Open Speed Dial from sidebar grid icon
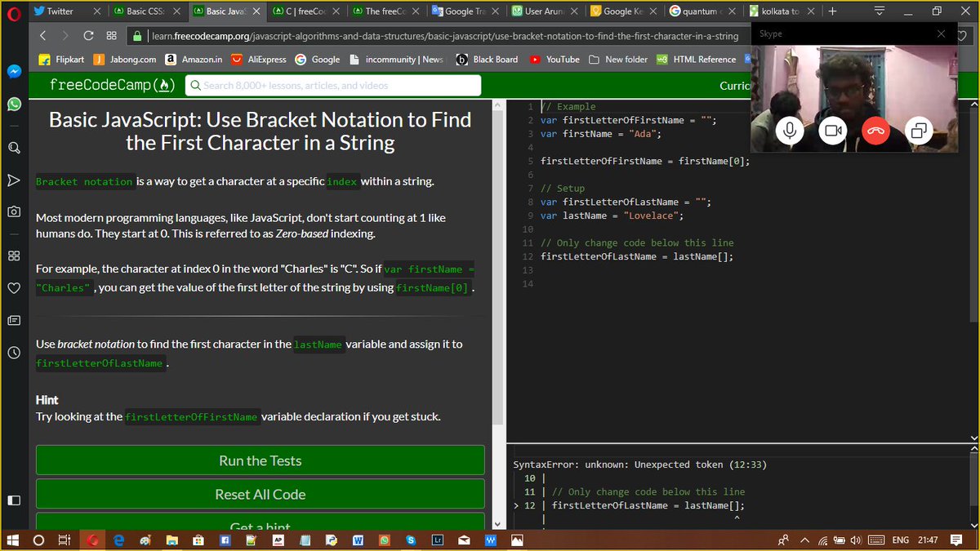Viewport: 980px width, 551px height. pyautogui.click(x=14, y=256)
